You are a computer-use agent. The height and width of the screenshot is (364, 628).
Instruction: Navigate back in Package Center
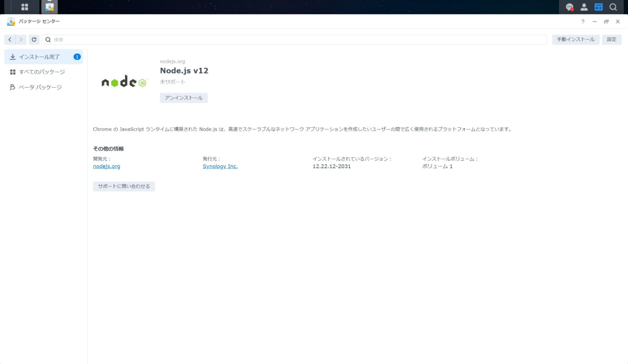[9, 39]
